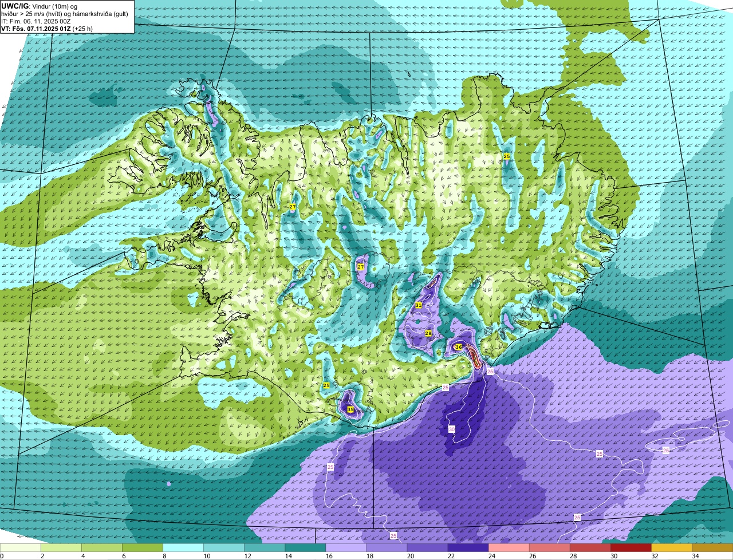Select the 28–30 m/s red legend swatch
The image size is (733, 560).
pos(590,548)
